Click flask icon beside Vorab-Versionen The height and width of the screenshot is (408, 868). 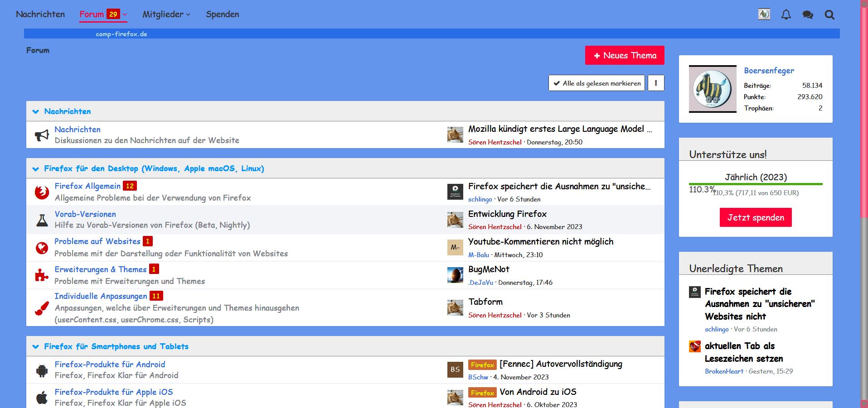pos(42,220)
